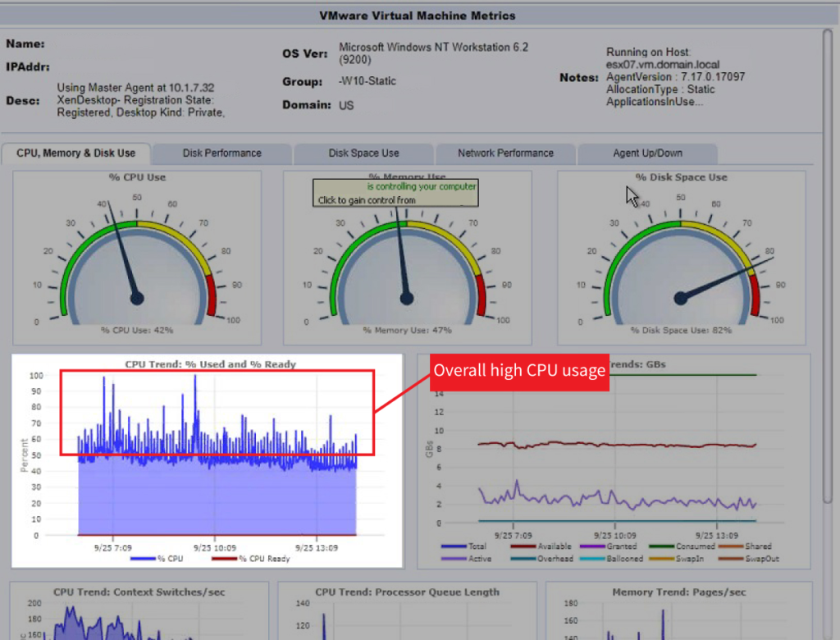Click 'AgentVersion : 7.17.0.17097' text

coord(675,76)
